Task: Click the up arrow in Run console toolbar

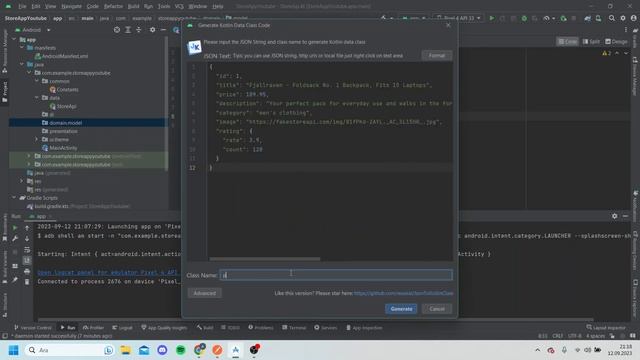Action: point(27,228)
